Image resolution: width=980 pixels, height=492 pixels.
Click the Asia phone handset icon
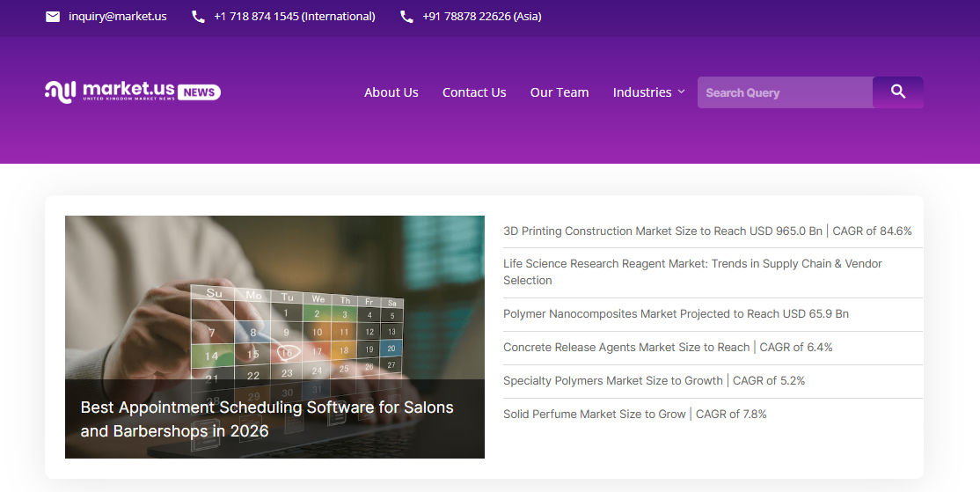click(x=407, y=17)
